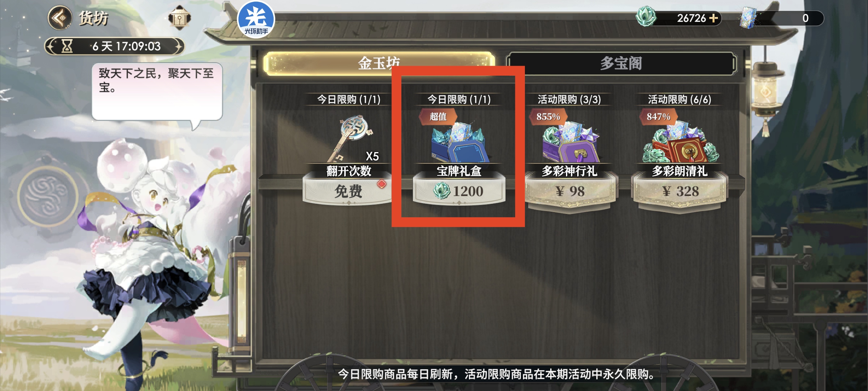
Task: Switch to the 多宝阁 tab
Action: point(621,63)
